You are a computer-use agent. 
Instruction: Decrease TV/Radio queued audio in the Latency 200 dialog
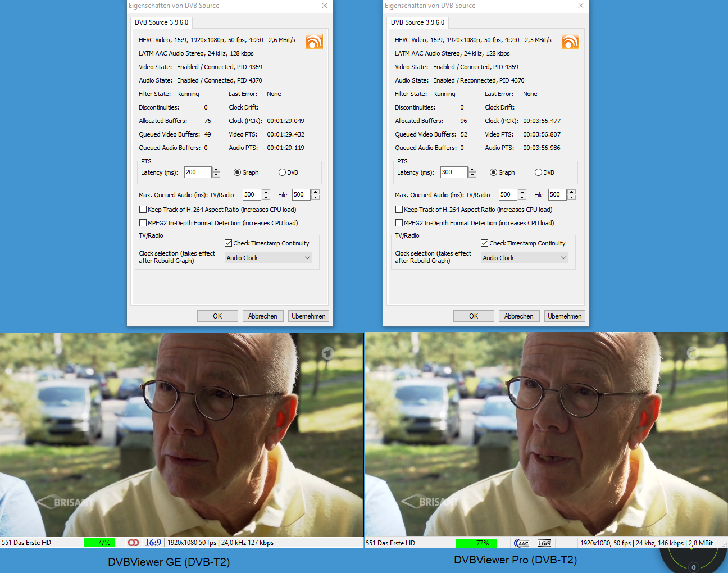click(x=266, y=197)
